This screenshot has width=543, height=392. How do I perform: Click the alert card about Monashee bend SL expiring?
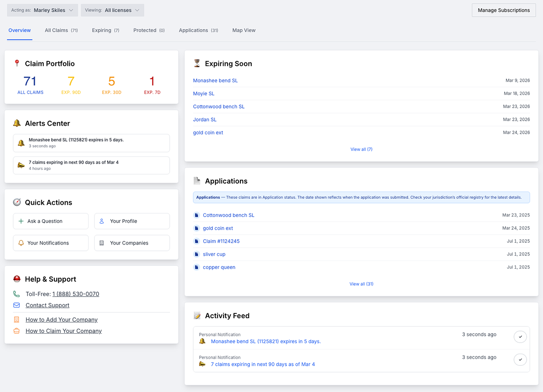click(91, 142)
